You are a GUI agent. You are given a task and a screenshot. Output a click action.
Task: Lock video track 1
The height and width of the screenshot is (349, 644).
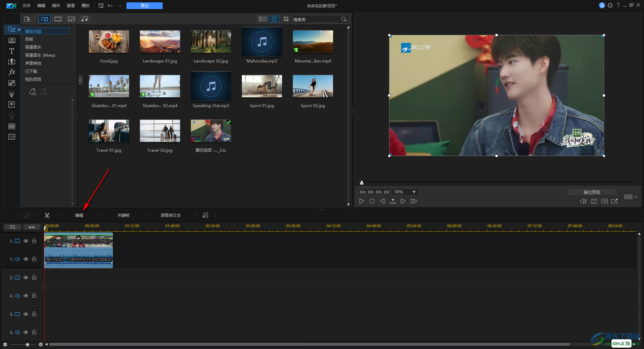click(x=34, y=241)
